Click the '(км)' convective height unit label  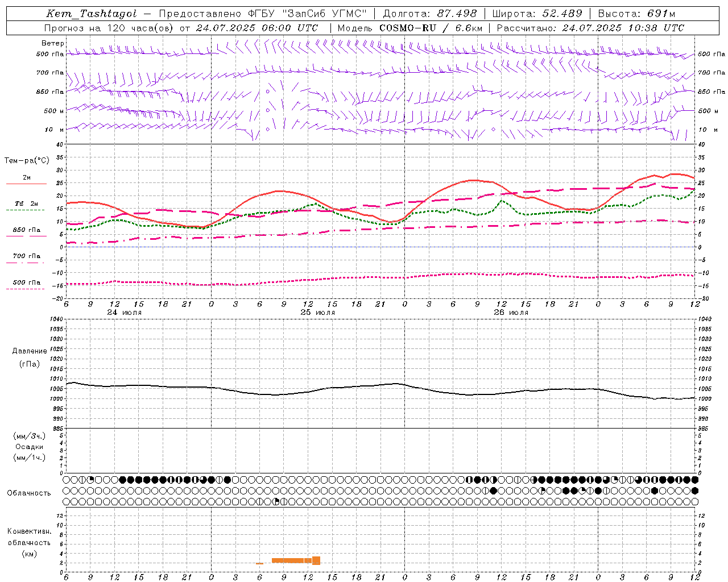(x=30, y=554)
